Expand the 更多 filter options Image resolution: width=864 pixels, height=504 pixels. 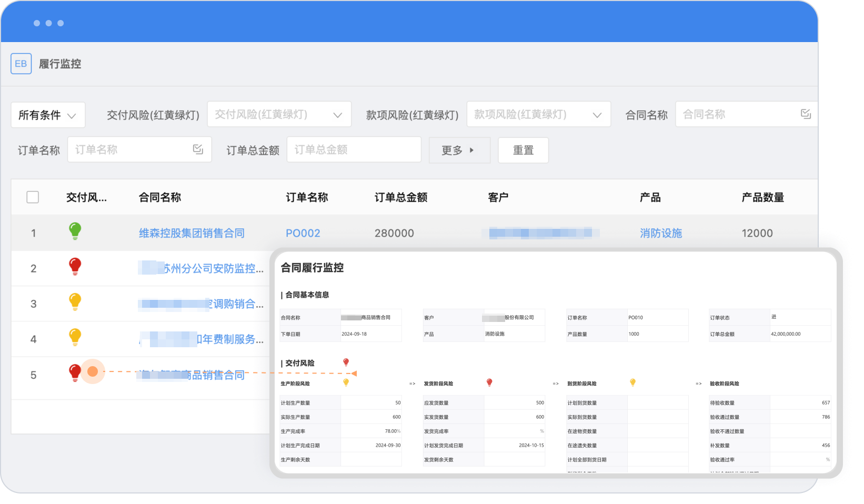click(x=459, y=150)
